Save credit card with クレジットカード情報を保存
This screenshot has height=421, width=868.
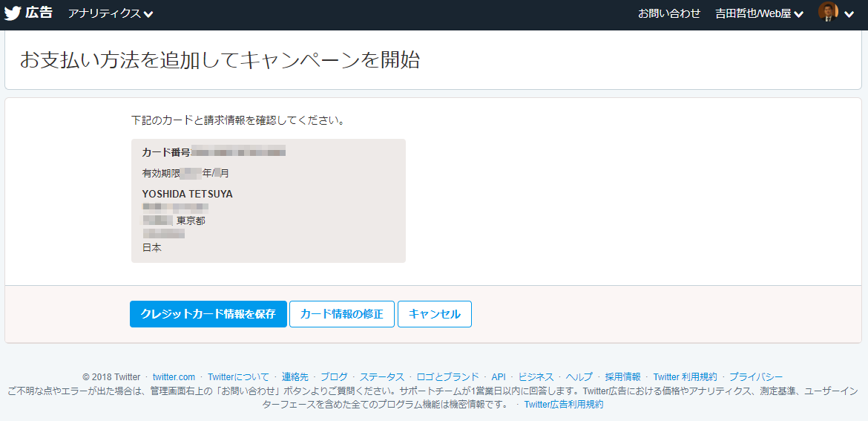(x=208, y=314)
